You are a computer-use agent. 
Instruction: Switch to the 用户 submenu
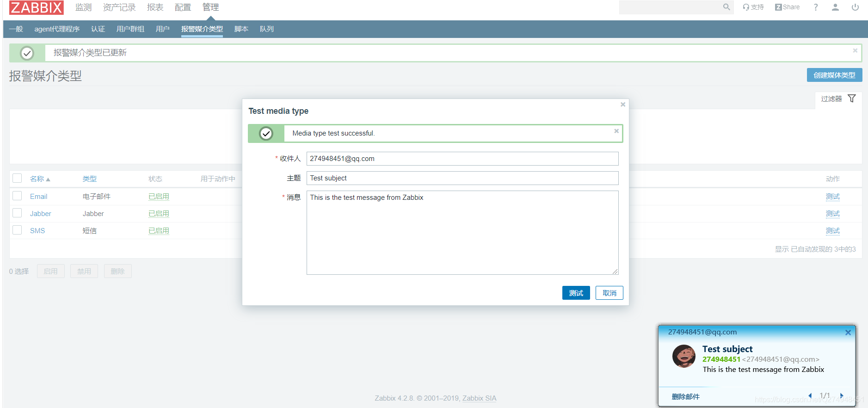pyautogui.click(x=163, y=29)
